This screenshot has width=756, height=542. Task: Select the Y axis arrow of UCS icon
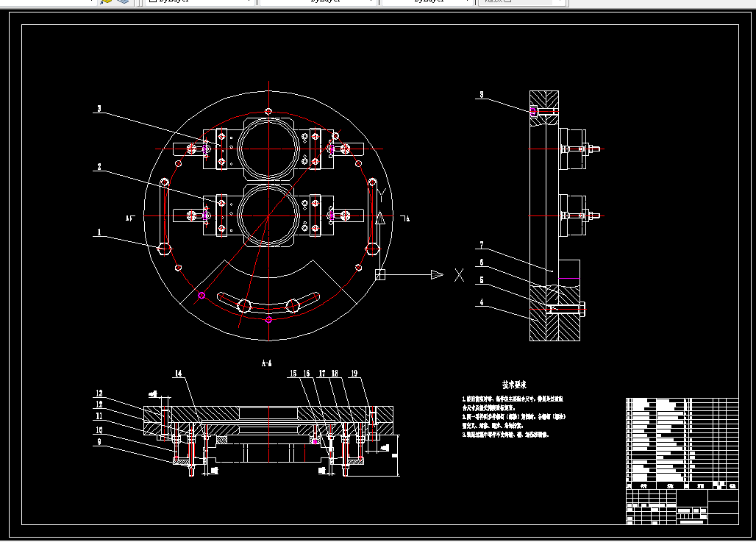[380, 218]
